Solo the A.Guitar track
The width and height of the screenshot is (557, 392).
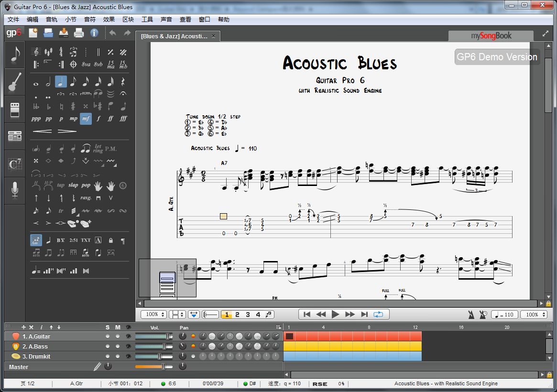[108, 336]
